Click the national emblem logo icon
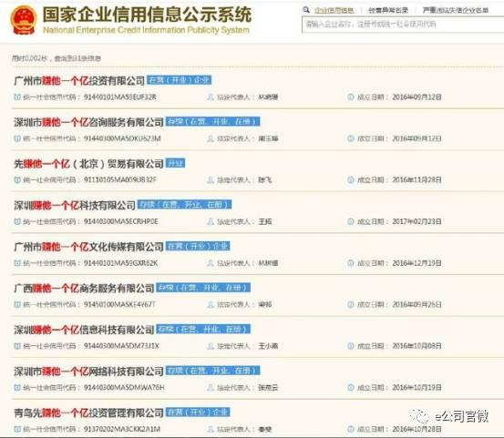Screen dimensions: 504x438 point(24,20)
